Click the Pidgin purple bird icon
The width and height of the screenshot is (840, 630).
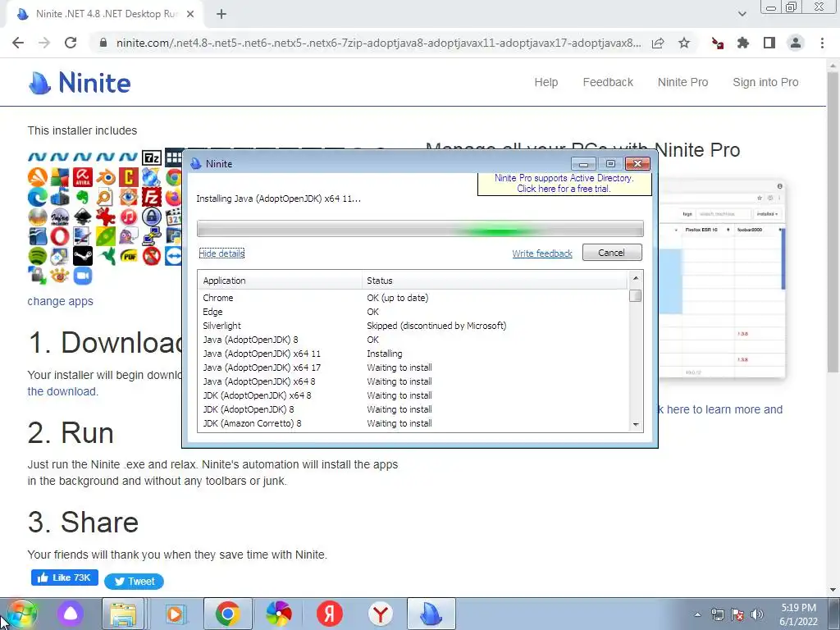click(x=129, y=236)
